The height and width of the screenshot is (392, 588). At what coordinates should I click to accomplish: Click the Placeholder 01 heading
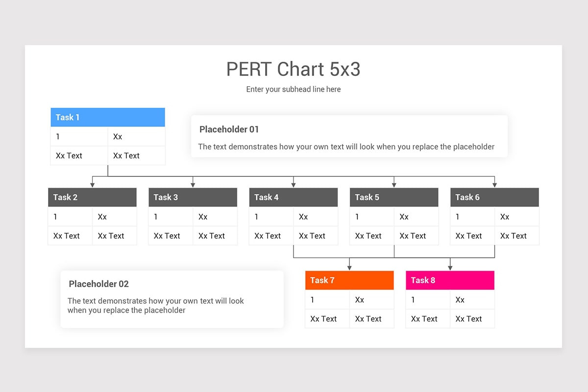(229, 129)
